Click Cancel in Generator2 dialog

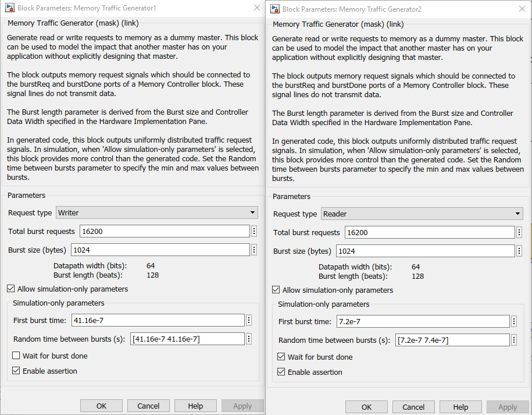click(413, 407)
